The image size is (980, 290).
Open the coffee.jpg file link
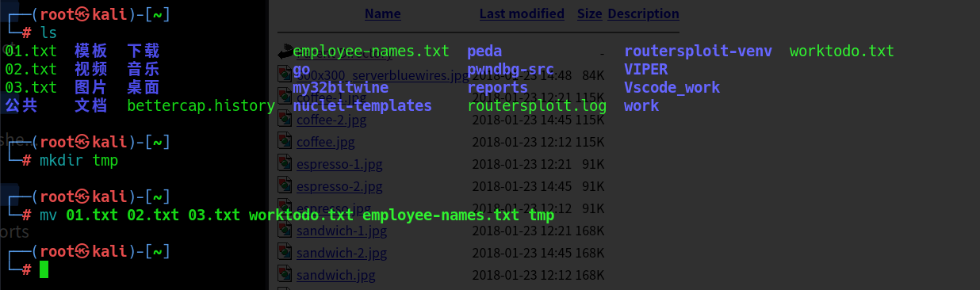(x=326, y=142)
